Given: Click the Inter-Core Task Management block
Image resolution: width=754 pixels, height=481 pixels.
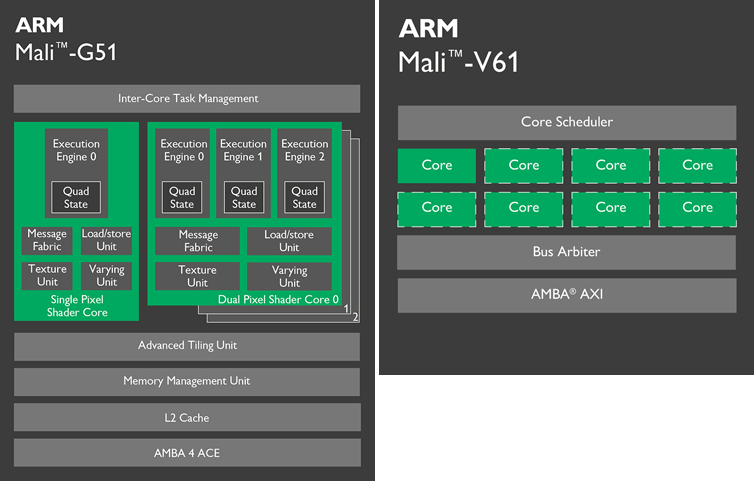Looking at the screenshot, I should click(x=187, y=99).
